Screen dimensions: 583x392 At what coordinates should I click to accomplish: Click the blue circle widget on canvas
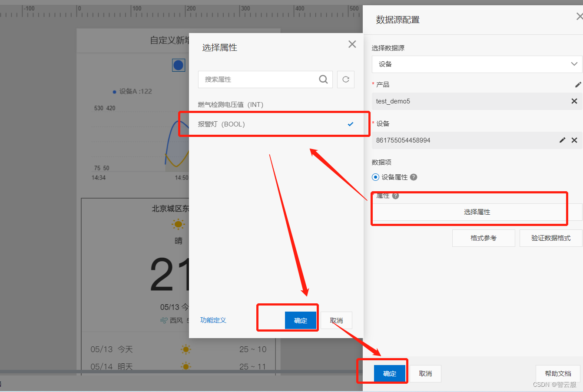179,65
